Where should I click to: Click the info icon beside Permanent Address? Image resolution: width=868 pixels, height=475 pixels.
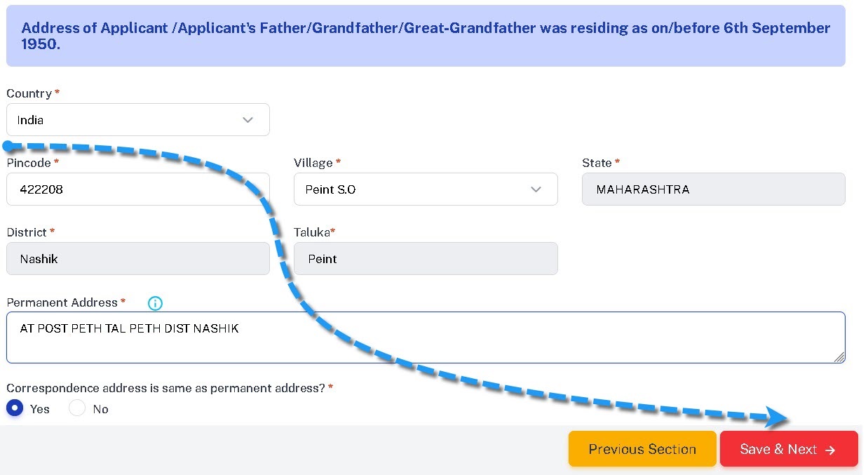click(x=156, y=303)
